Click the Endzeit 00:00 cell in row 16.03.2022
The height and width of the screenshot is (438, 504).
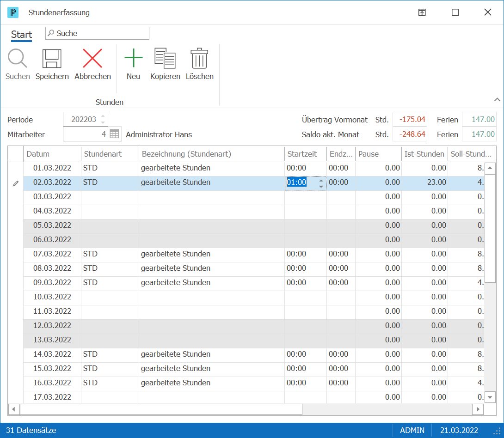click(341, 383)
